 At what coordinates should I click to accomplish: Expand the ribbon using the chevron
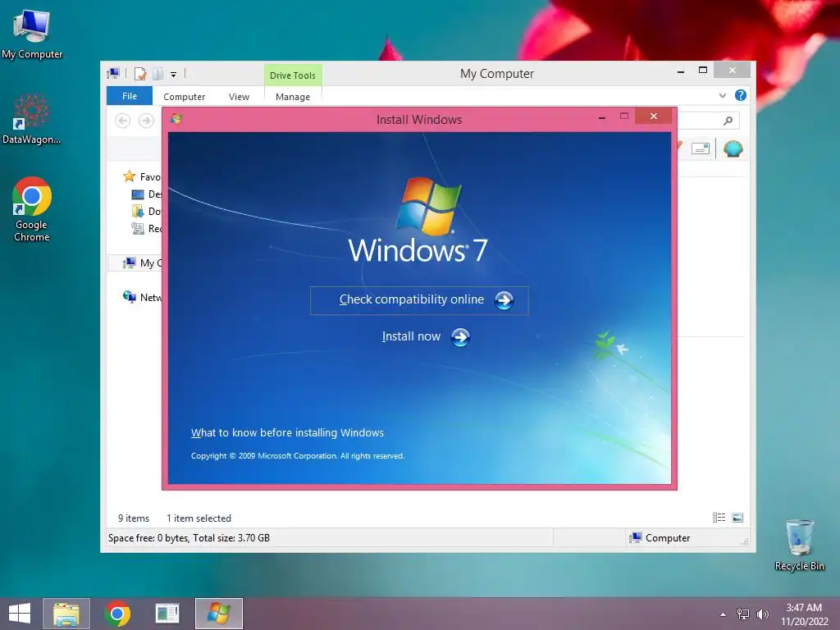point(722,95)
